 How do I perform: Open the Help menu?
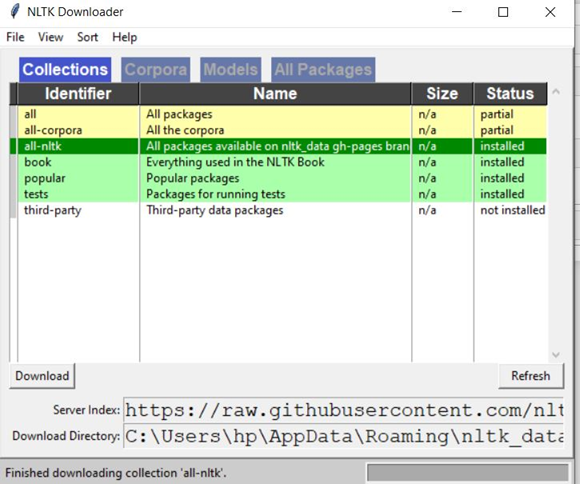click(x=125, y=37)
